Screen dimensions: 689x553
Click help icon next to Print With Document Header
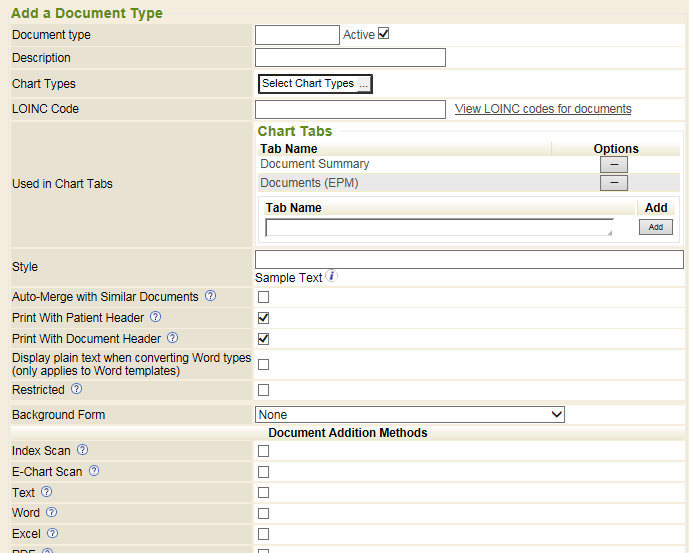point(172,339)
